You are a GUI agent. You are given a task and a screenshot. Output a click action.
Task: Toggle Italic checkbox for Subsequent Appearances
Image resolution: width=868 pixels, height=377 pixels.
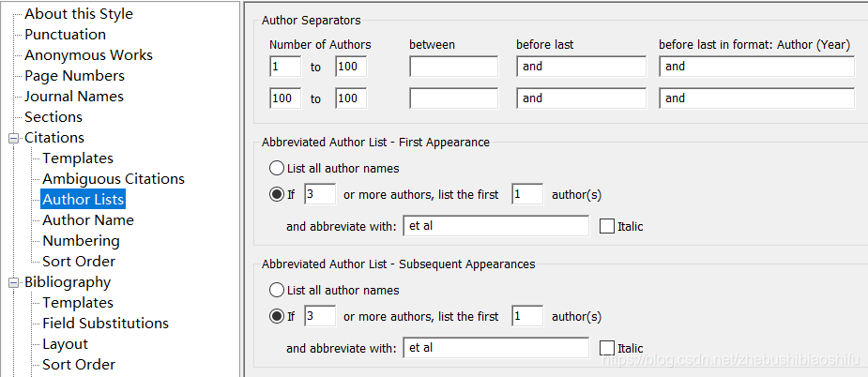coord(607,348)
